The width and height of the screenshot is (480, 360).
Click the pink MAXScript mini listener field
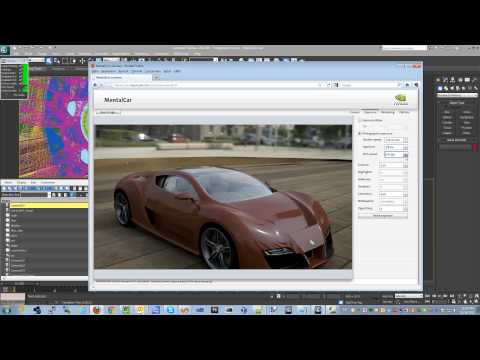(13, 296)
